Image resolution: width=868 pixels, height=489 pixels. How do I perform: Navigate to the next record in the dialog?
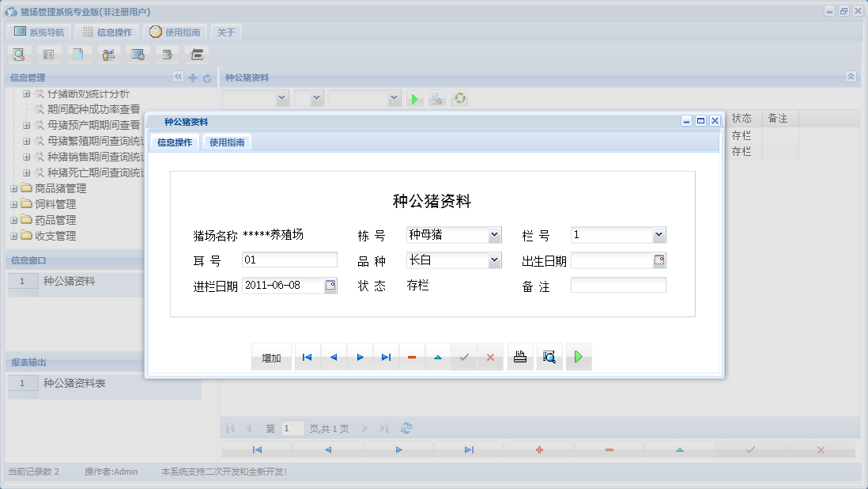[x=360, y=357]
